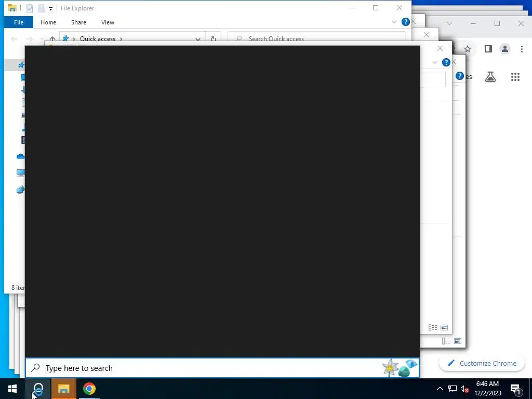Open the View ribbon tab
The height and width of the screenshot is (399, 532).
[108, 22]
